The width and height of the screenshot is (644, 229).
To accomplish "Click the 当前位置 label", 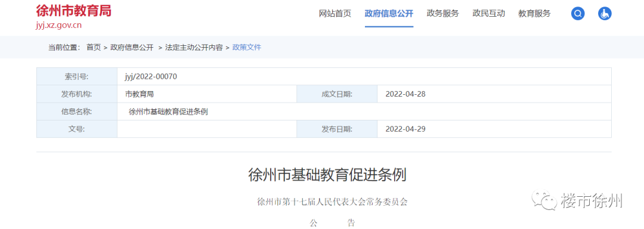I will click(64, 47).
